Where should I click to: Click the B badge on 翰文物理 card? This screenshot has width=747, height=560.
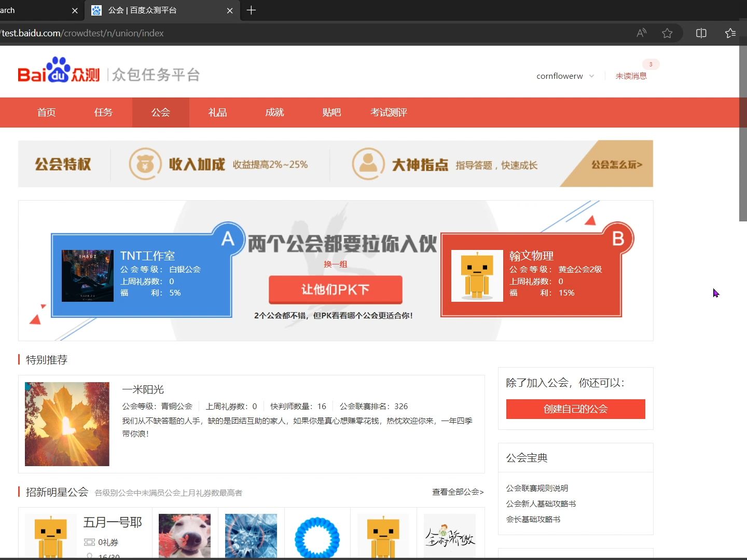click(x=618, y=239)
